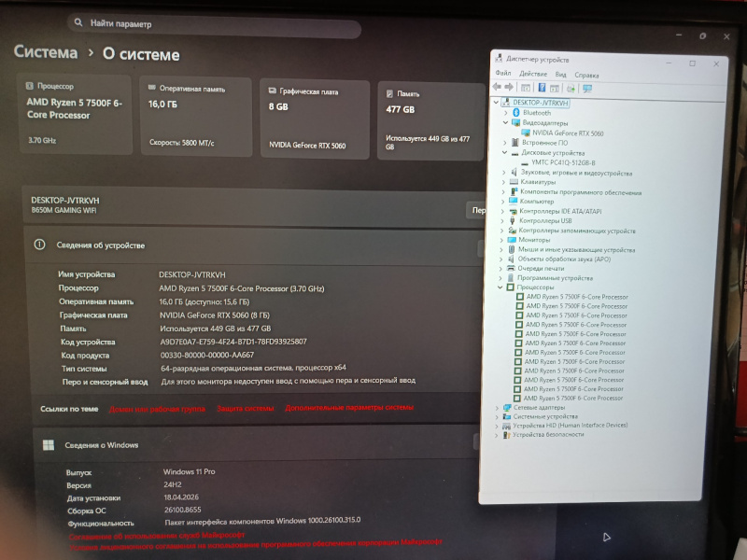Screen dimensions: 747x560
Task: Click the Bluetooth category icon
Action: pyautogui.click(x=516, y=112)
